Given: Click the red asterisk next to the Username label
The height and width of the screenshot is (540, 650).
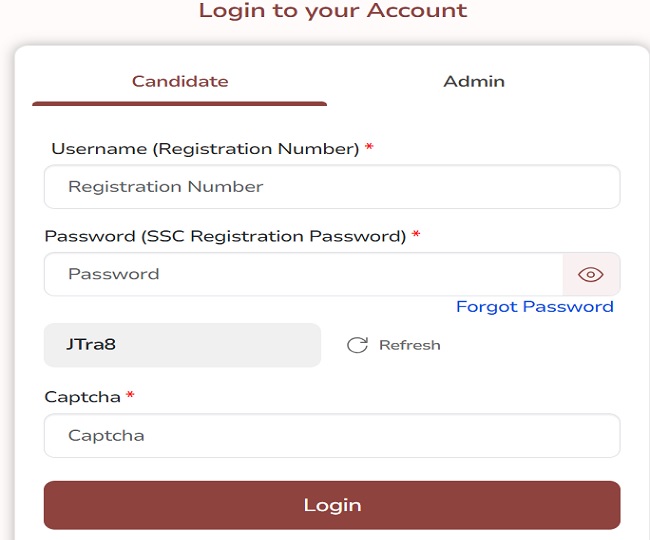Looking at the screenshot, I should coord(369,149).
